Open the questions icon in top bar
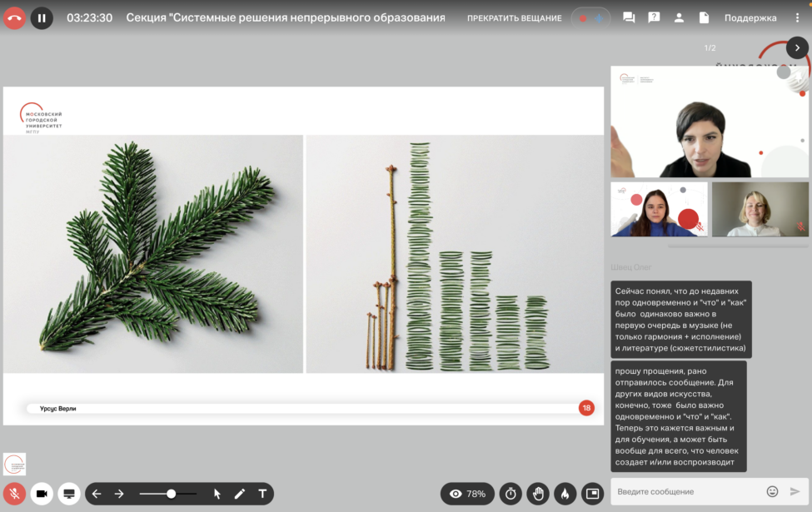This screenshot has height=512, width=812. pyautogui.click(x=654, y=17)
